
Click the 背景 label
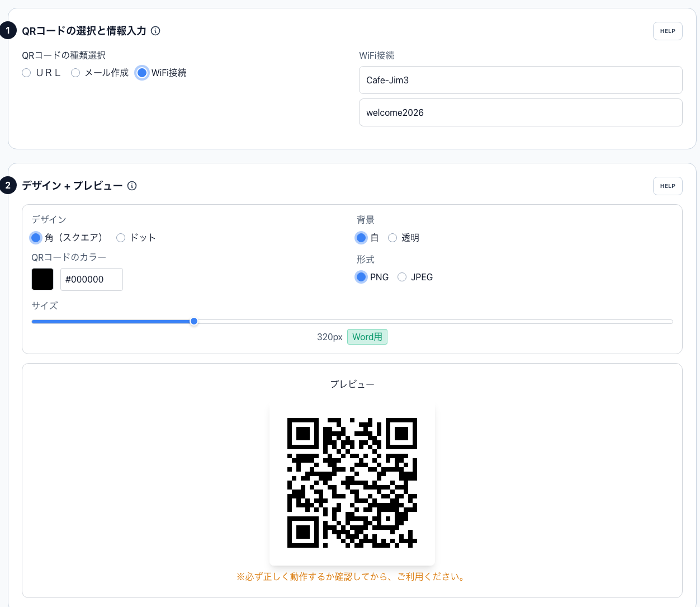[x=366, y=220]
